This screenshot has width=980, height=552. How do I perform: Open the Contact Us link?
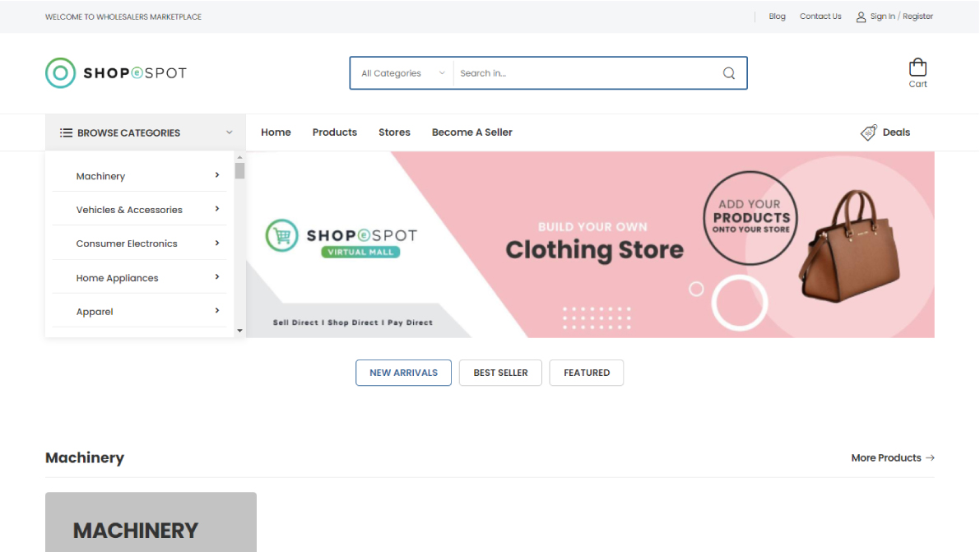(820, 16)
